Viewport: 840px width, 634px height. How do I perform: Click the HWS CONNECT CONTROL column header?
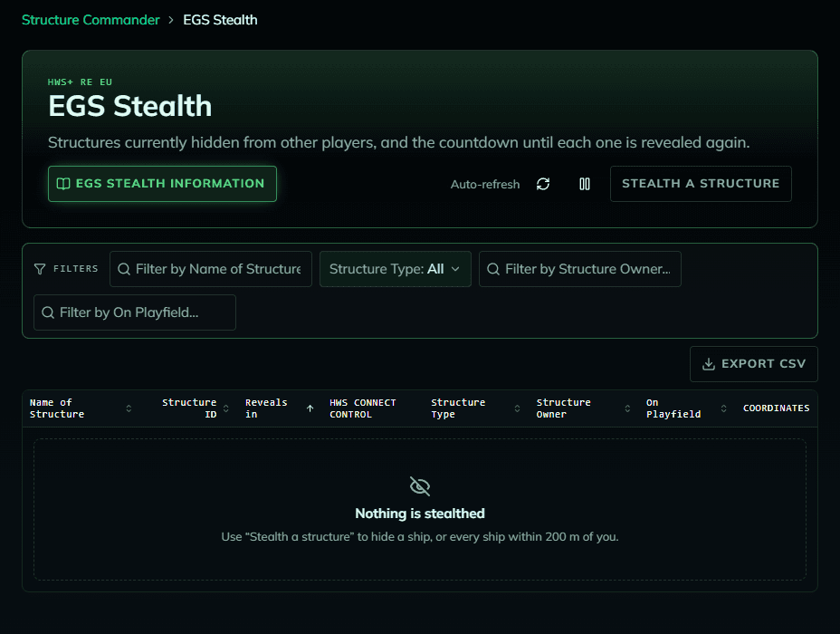tap(363, 408)
